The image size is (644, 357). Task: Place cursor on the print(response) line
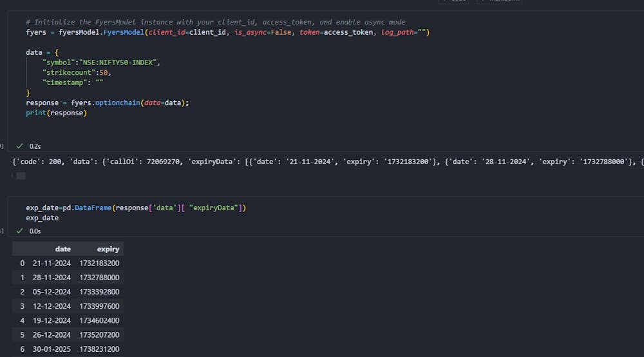(56, 113)
